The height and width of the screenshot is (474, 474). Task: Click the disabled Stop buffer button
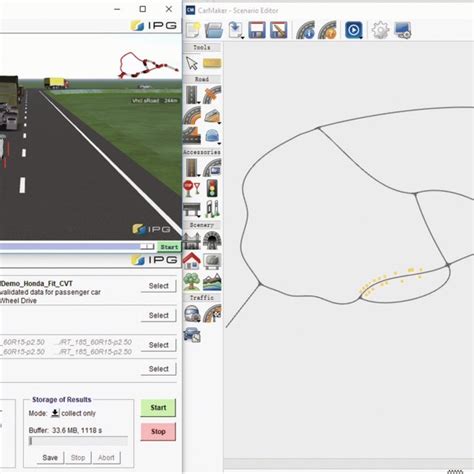[x=78, y=458]
